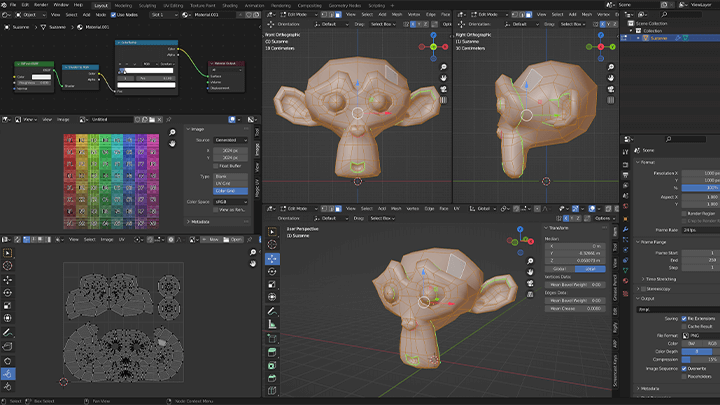Click Open image button in UV editor
The width and height of the screenshot is (720, 405).
coord(233,240)
